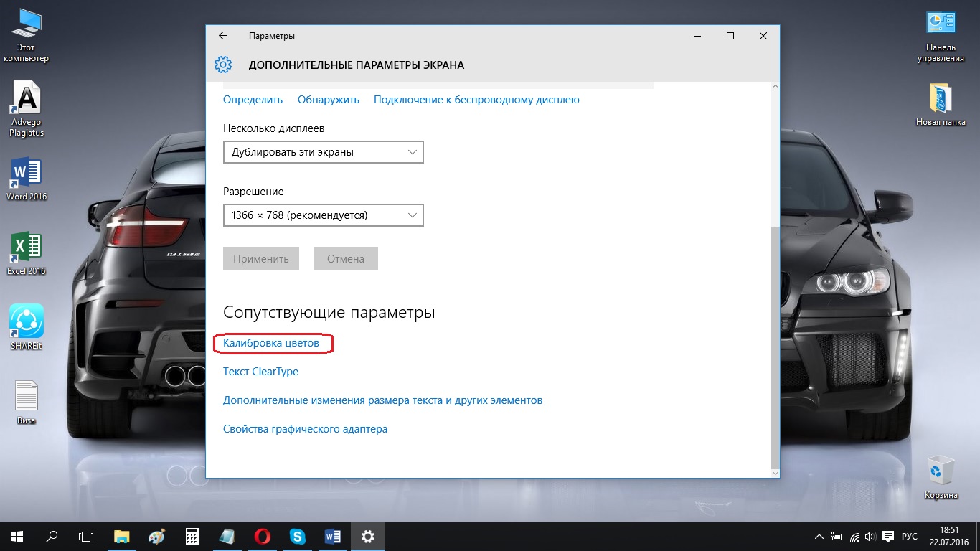The height and width of the screenshot is (551, 980).
Task: Click the Свойства графического адаптера link
Action: tap(305, 429)
